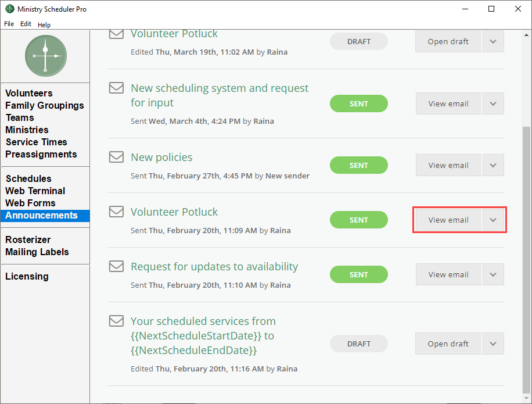Expand dropdown arrow next to New policies View email
The width and height of the screenshot is (532, 404).
tap(493, 166)
